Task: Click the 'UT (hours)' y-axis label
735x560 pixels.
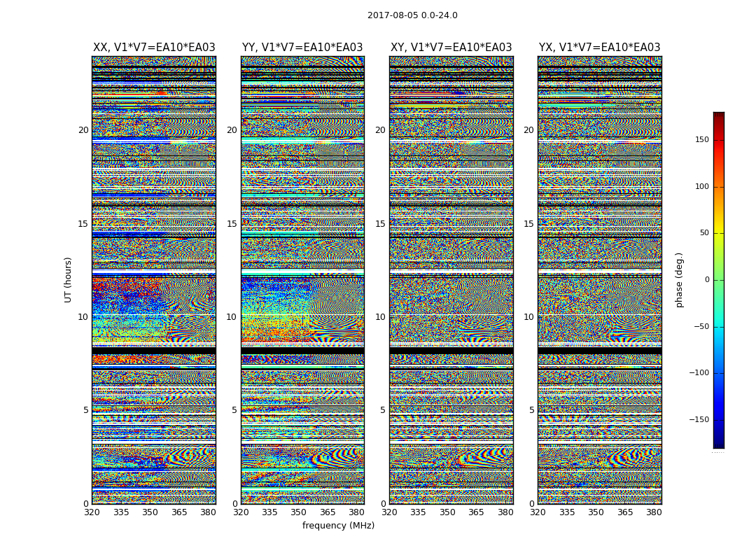Action: 68,280
